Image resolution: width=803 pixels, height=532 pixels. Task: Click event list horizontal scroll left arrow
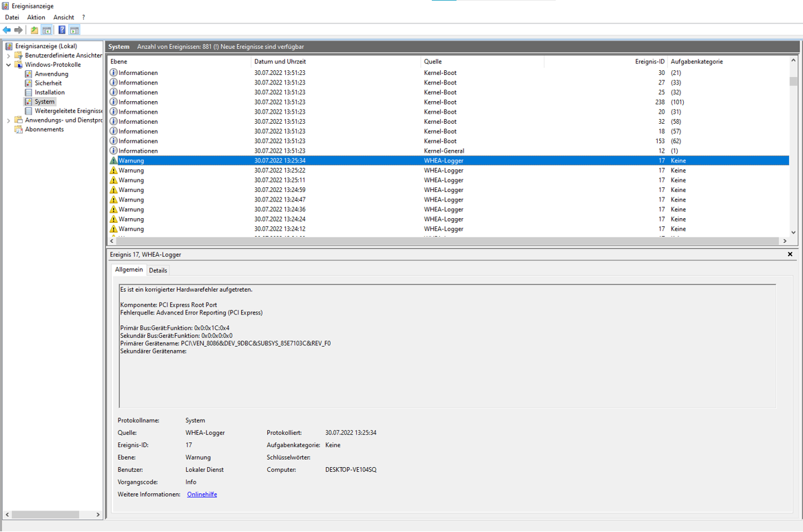112,241
